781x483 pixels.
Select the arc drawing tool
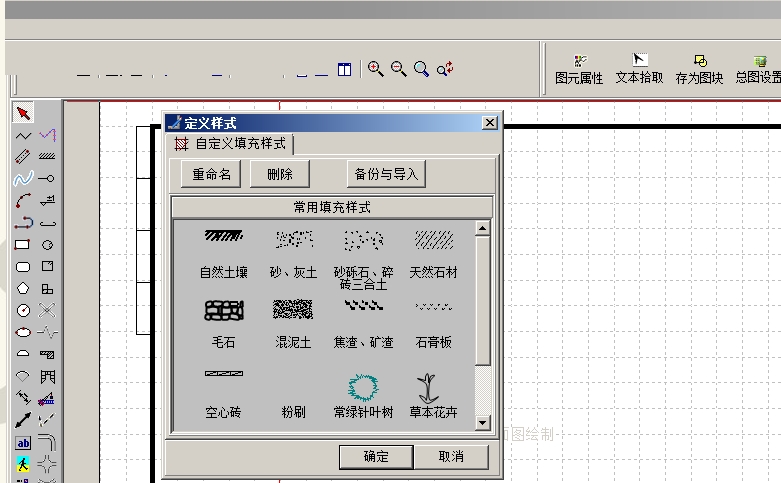pos(23,200)
